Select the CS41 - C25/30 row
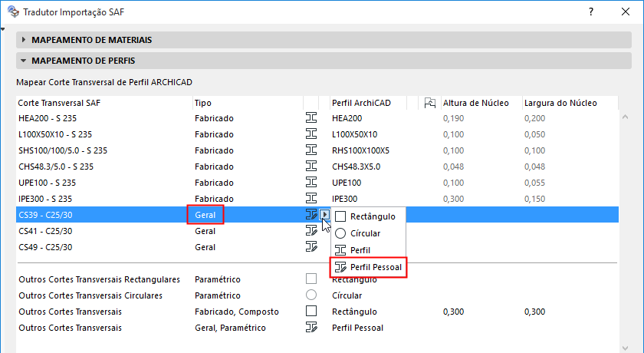This screenshot has width=644, height=353. [x=317, y=231]
